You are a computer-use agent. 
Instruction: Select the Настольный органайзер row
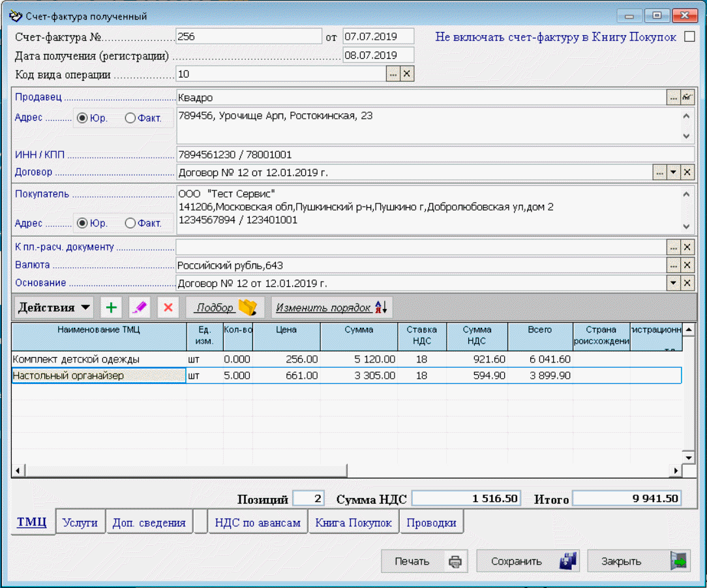pos(346,375)
